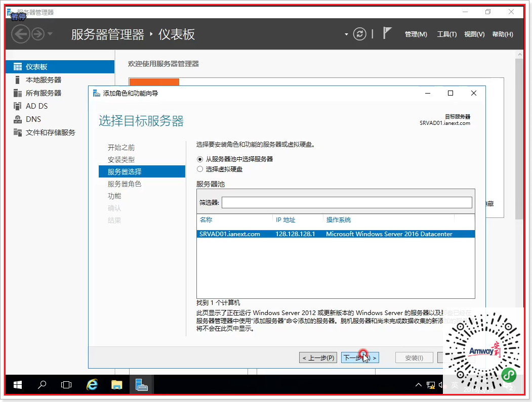Click the Server Manager taskbar icon
This screenshot has width=532, height=402.
click(141, 385)
